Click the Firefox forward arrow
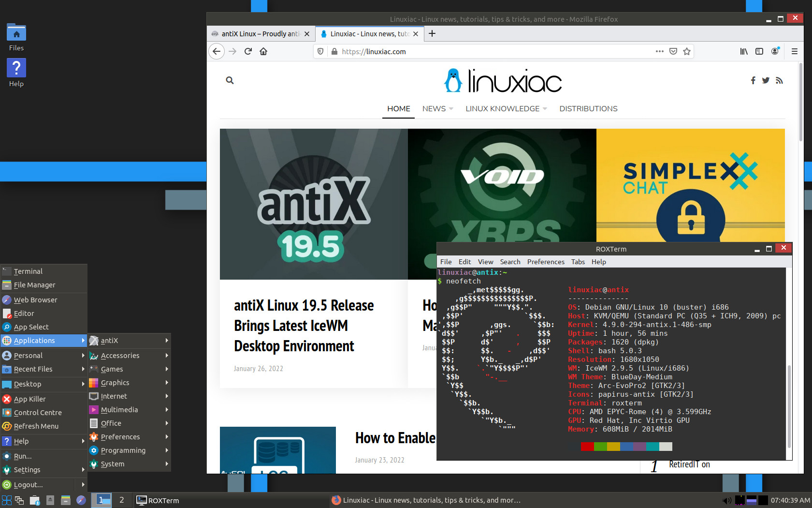Viewport: 812px width, 508px height. point(232,51)
